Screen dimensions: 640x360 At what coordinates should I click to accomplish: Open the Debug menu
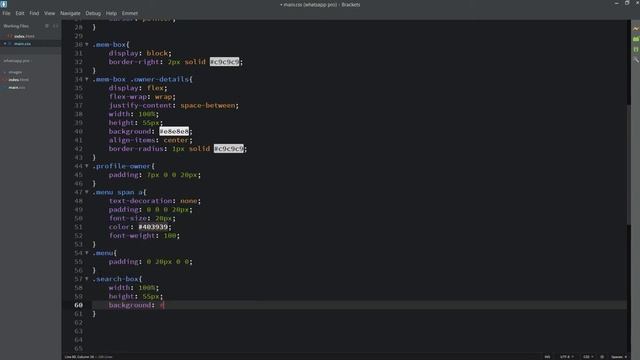pos(93,13)
